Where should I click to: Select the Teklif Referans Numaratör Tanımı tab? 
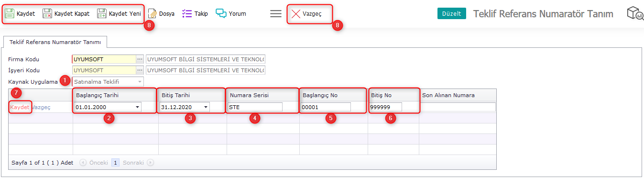click(x=55, y=42)
